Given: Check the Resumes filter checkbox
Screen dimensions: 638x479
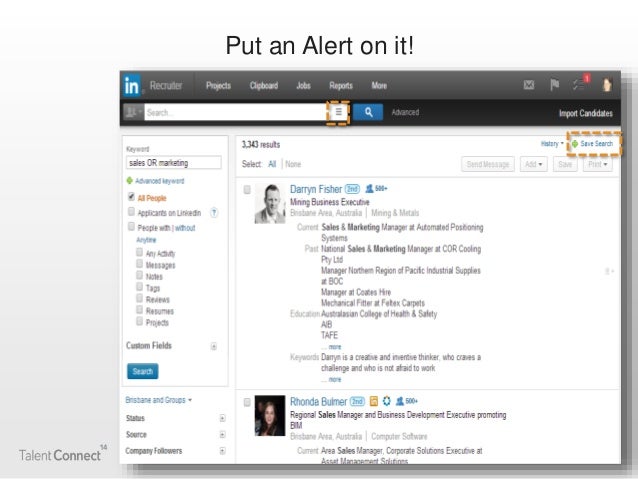Looking at the screenshot, I should (140, 310).
